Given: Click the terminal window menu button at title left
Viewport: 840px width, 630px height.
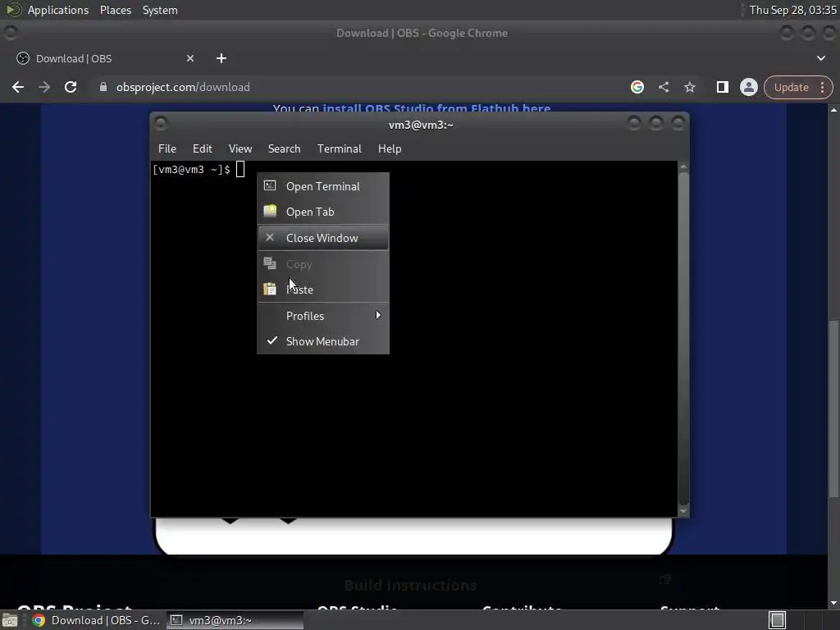Looking at the screenshot, I should [161, 124].
